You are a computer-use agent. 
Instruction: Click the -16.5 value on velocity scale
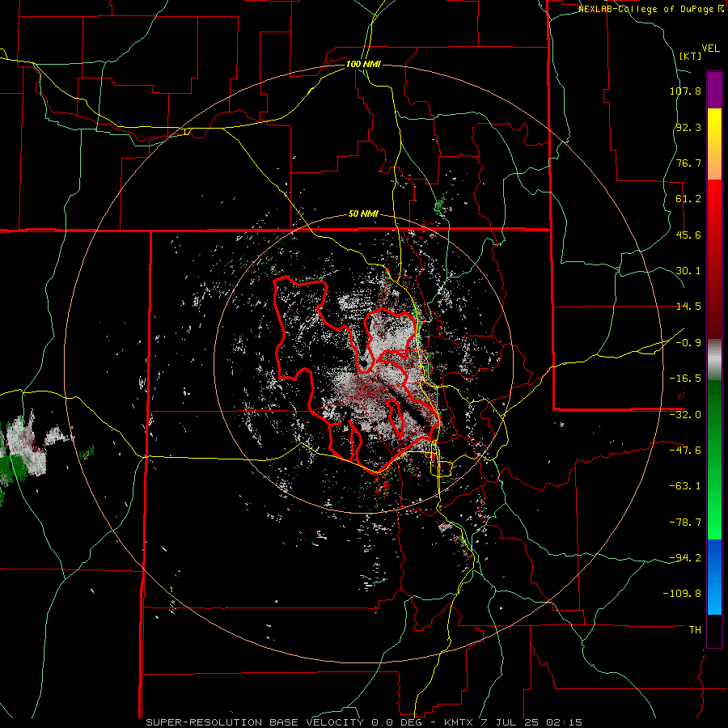pos(685,379)
